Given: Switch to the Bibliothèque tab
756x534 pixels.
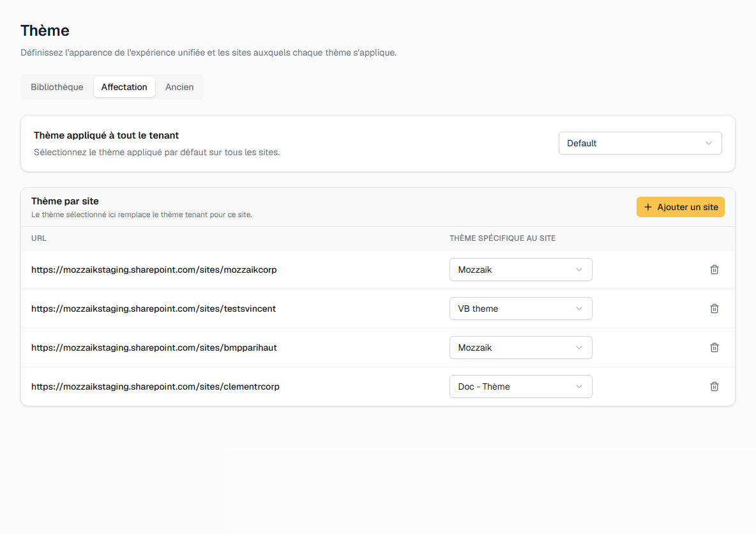Looking at the screenshot, I should (x=57, y=87).
